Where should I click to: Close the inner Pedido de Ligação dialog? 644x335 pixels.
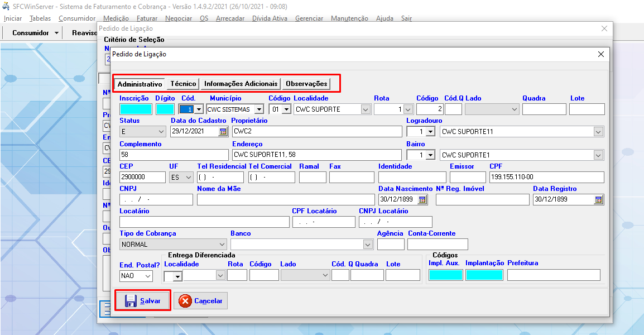(x=600, y=54)
